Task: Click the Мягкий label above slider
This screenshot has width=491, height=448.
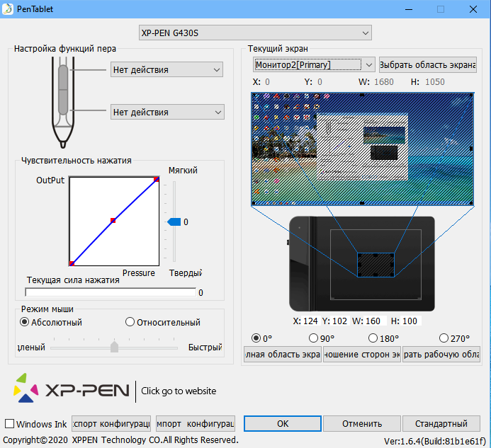Action: click(x=183, y=170)
